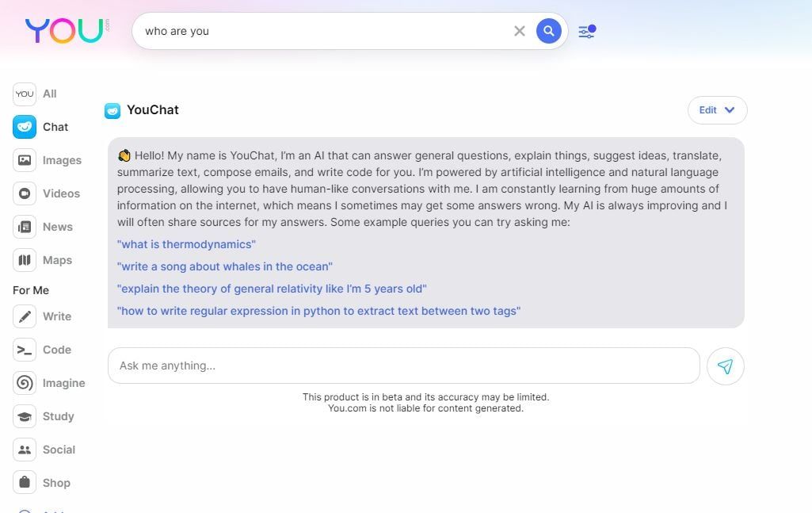The width and height of the screenshot is (812, 513).
Task: Clear the search box text
Action: tap(520, 31)
